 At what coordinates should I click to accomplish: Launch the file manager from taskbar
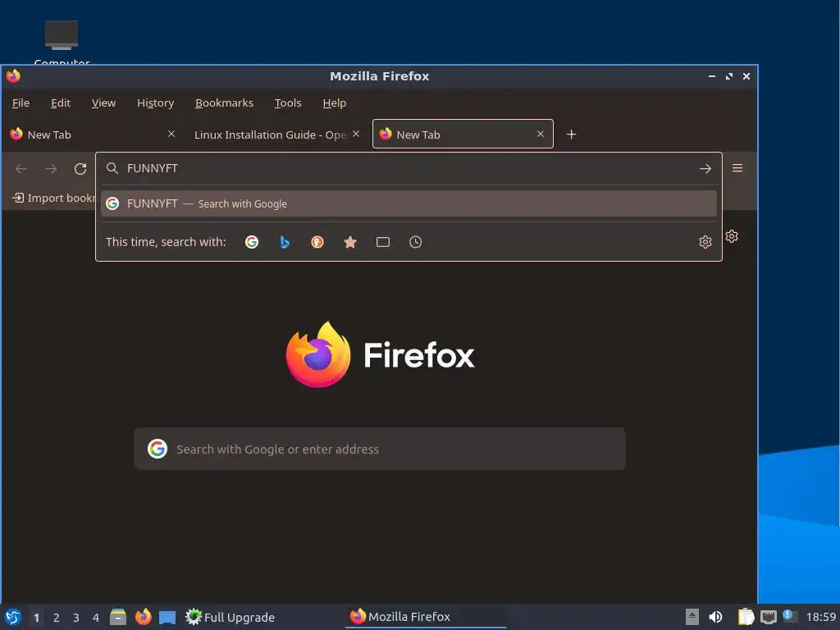click(x=118, y=617)
